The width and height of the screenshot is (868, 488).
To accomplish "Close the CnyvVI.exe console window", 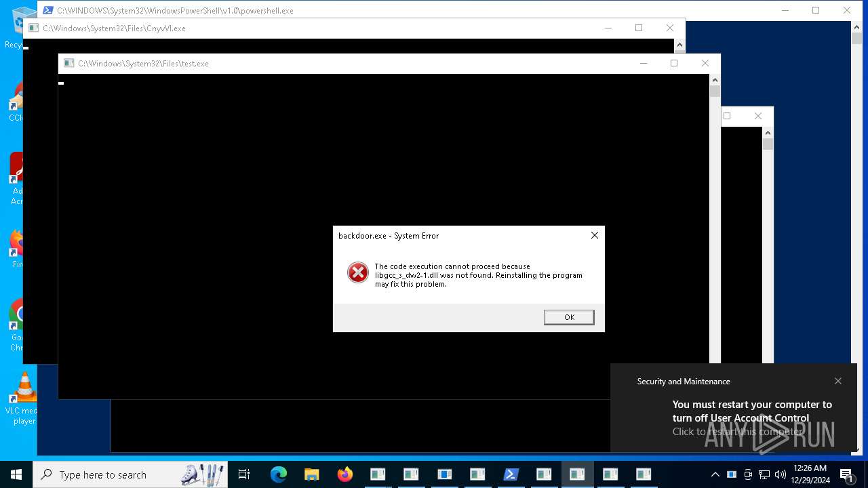I will (x=670, y=28).
